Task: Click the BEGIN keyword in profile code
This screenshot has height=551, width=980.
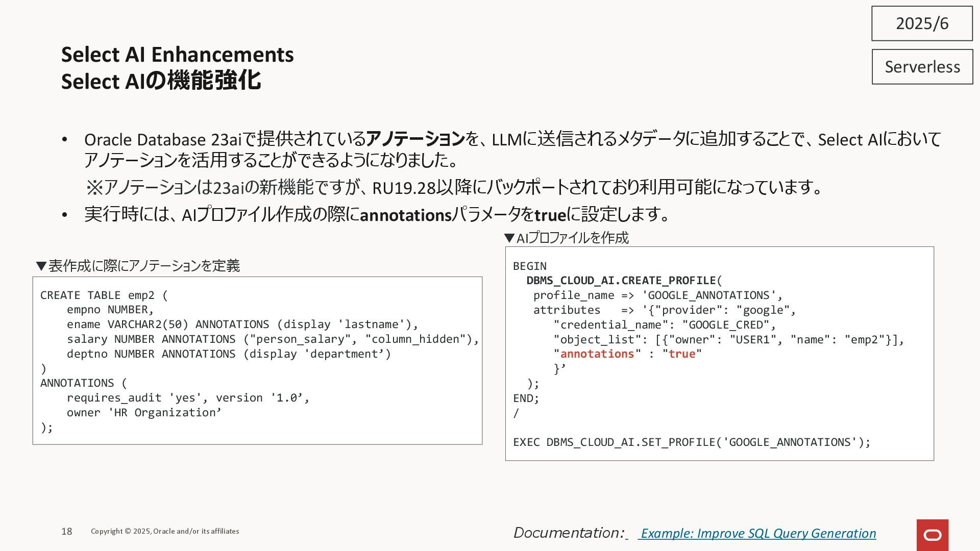Action: (x=529, y=266)
